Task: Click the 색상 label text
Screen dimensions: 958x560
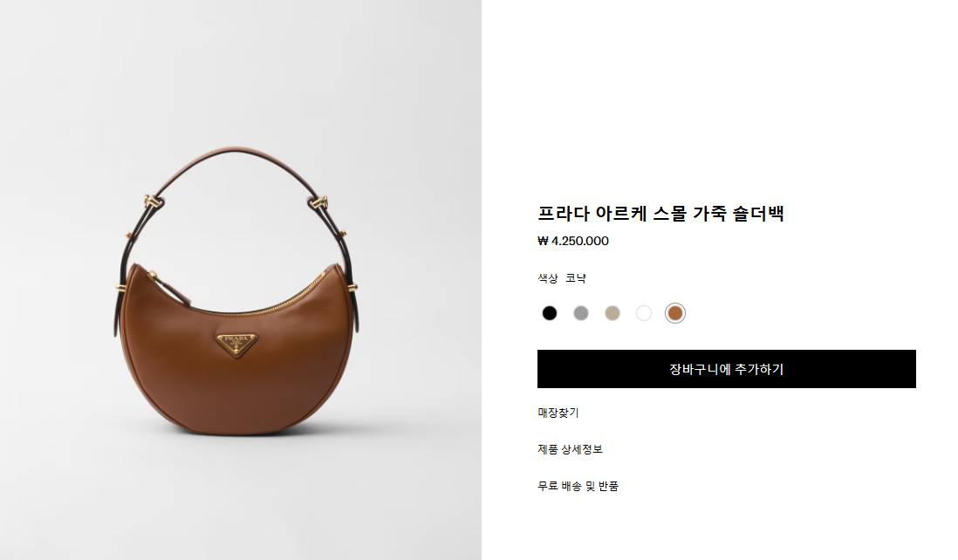Action: tap(547, 278)
